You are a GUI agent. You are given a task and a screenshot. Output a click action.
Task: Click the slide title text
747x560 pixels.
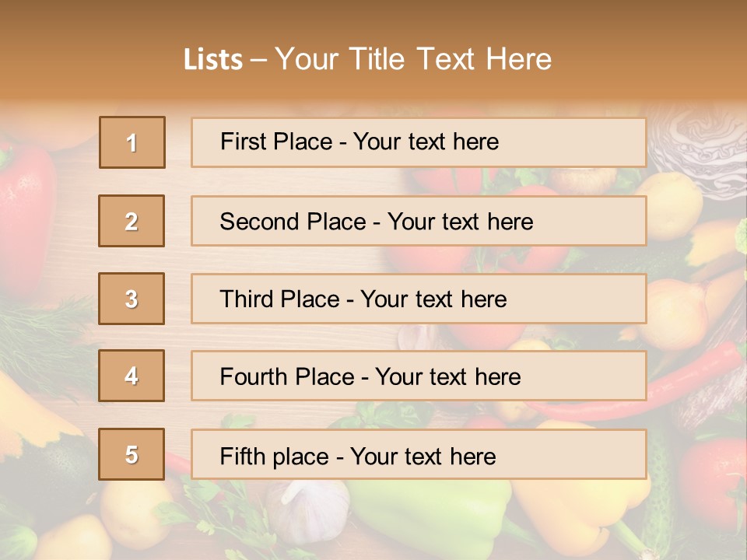367,59
